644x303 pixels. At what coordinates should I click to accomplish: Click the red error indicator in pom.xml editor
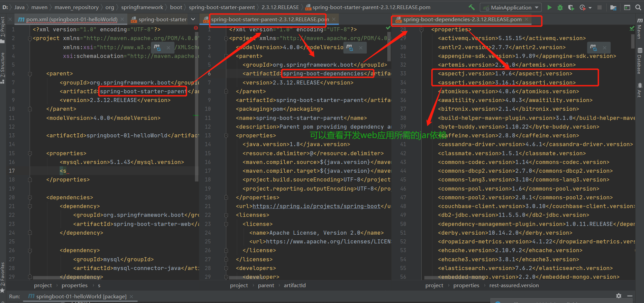tap(196, 28)
